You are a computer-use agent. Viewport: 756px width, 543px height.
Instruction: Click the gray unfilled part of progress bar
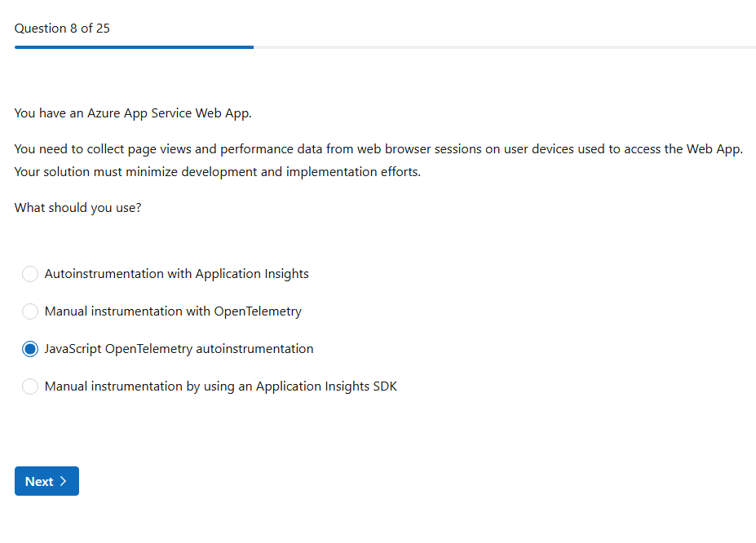[x=506, y=47]
